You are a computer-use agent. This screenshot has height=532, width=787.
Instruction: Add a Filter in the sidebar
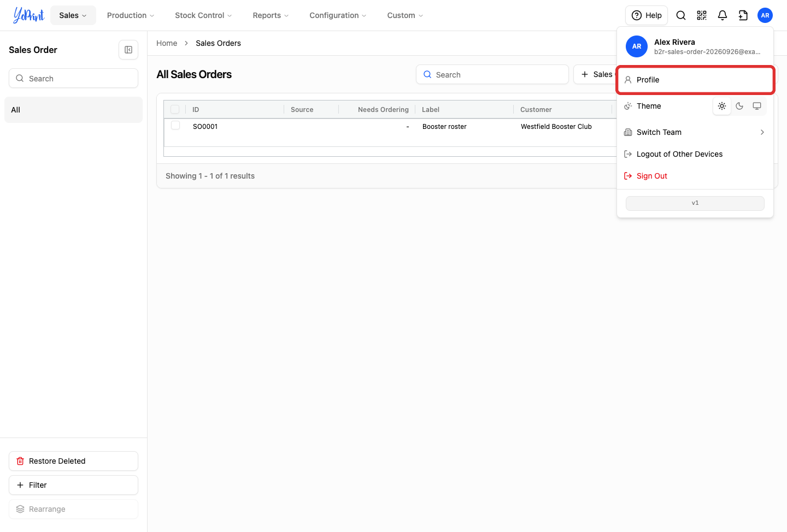coord(73,485)
